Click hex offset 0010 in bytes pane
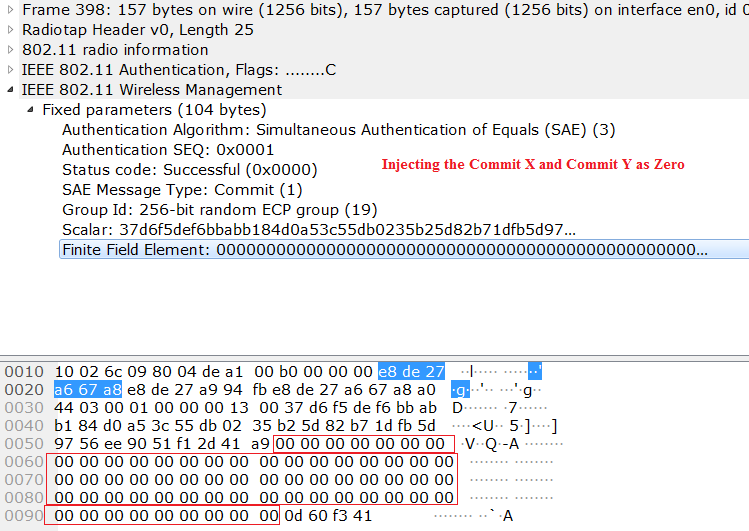 [22, 372]
